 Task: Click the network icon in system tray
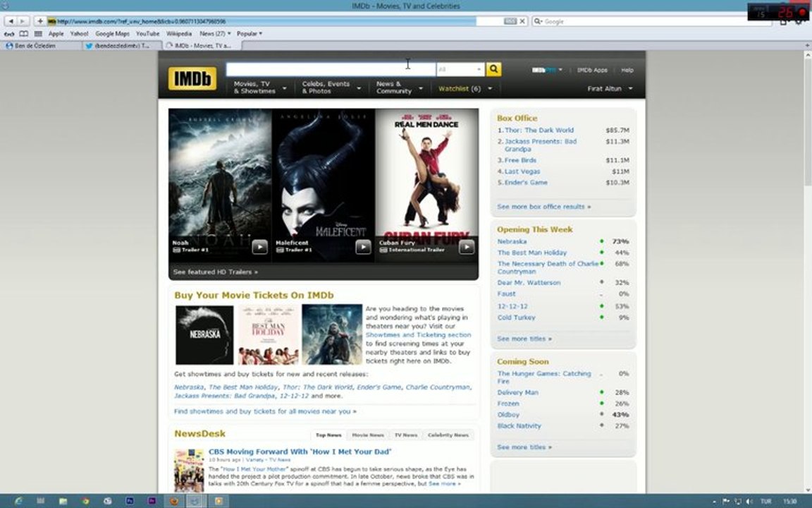(737, 501)
